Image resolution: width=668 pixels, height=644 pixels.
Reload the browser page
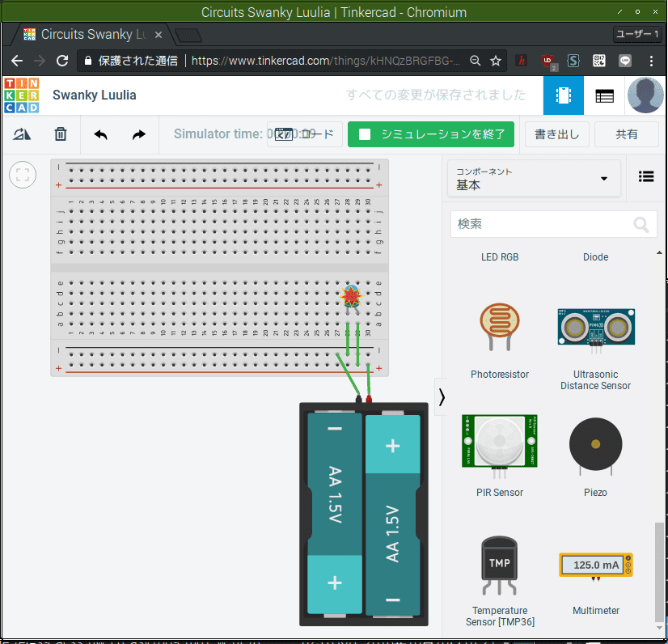click(x=62, y=61)
